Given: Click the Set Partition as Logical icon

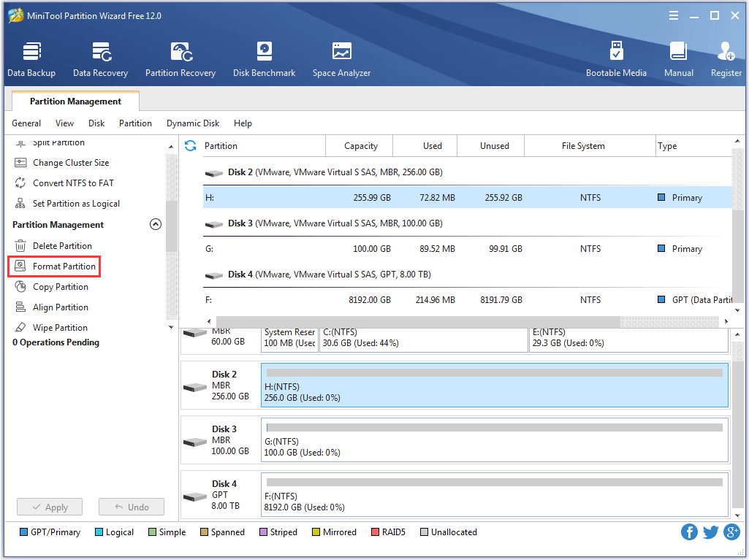Looking at the screenshot, I should [20, 204].
